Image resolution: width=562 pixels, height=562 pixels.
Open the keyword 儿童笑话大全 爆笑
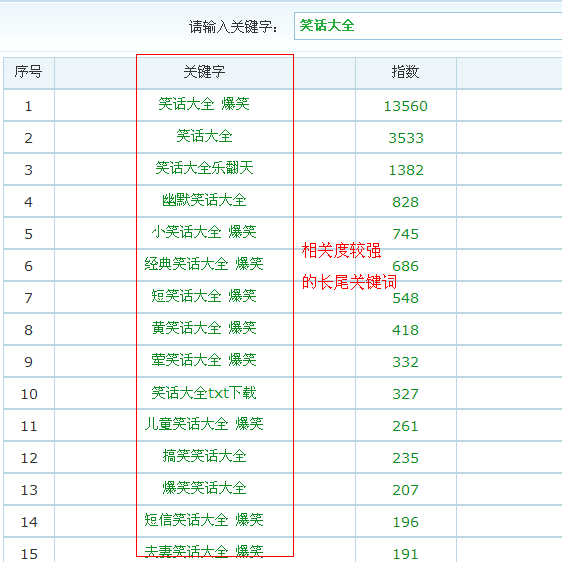pos(204,424)
